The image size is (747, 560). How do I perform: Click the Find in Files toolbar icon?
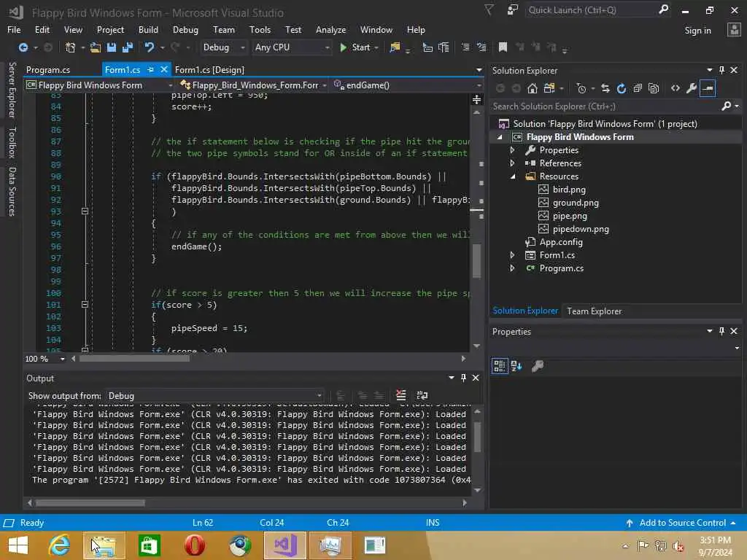click(395, 47)
